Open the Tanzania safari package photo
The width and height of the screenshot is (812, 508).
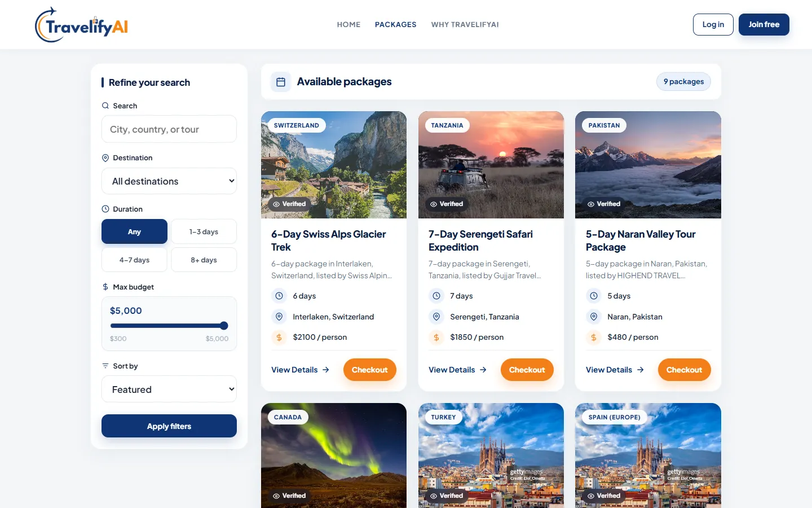point(491,165)
